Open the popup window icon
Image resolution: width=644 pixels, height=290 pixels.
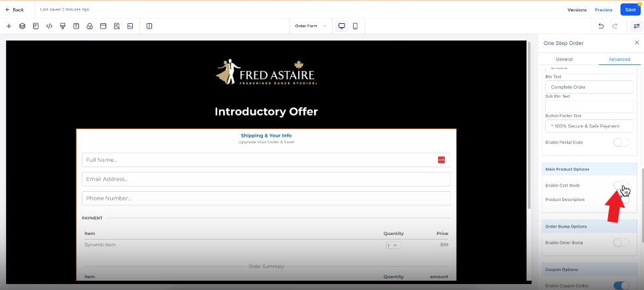[x=103, y=27]
